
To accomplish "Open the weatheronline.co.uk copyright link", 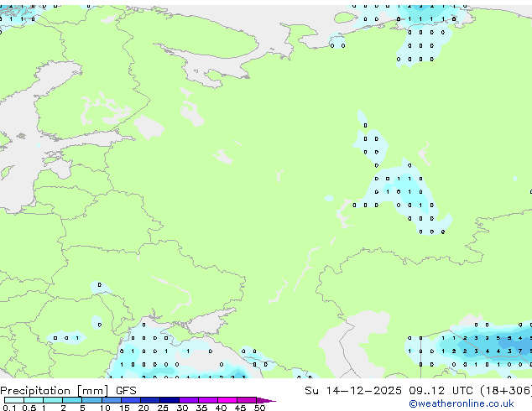I will pyautogui.click(x=462, y=403).
